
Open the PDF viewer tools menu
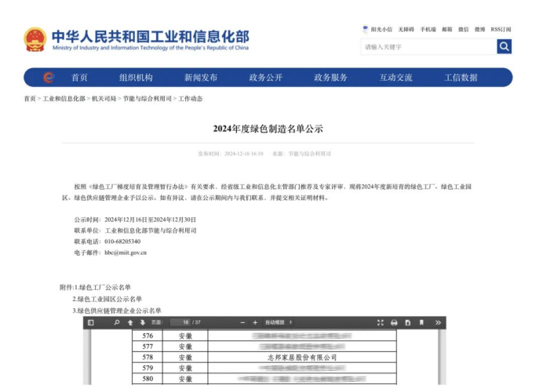point(438,322)
